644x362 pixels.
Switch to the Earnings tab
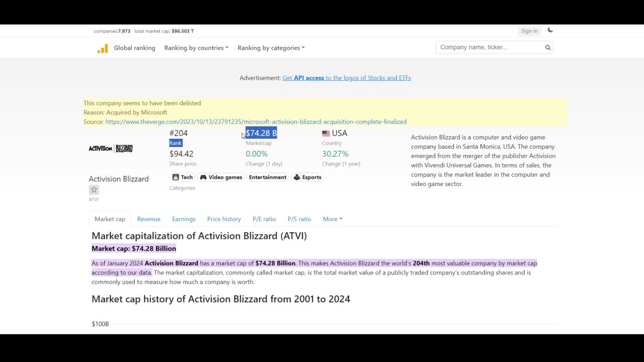click(184, 219)
